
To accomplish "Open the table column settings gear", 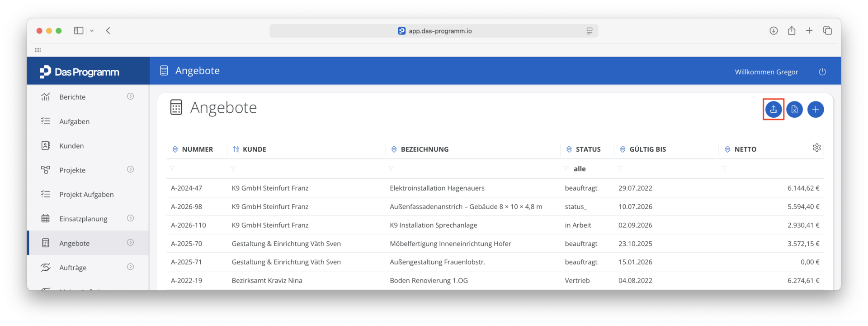I will point(816,148).
